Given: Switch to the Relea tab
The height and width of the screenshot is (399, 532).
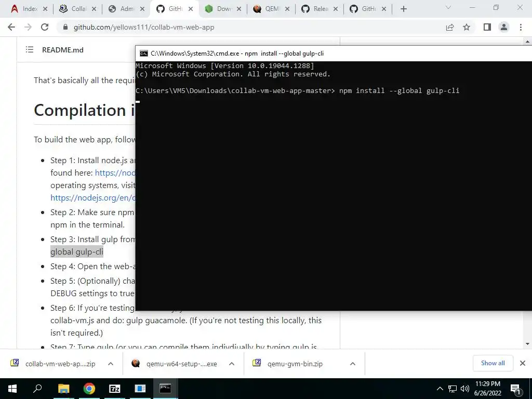Looking at the screenshot, I should pyautogui.click(x=315, y=9).
